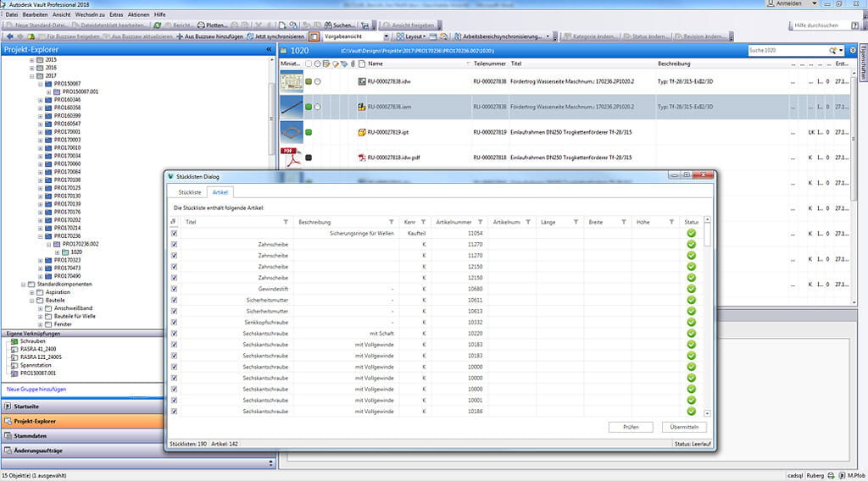Click the filter icon in Artikelnummer column
The image size is (868, 481).
(x=481, y=222)
